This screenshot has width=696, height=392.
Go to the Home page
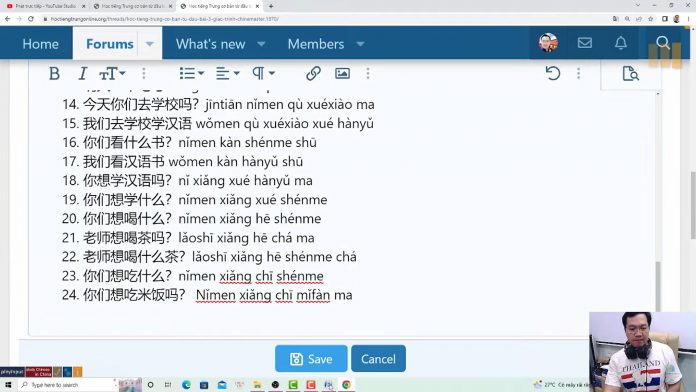pos(40,44)
